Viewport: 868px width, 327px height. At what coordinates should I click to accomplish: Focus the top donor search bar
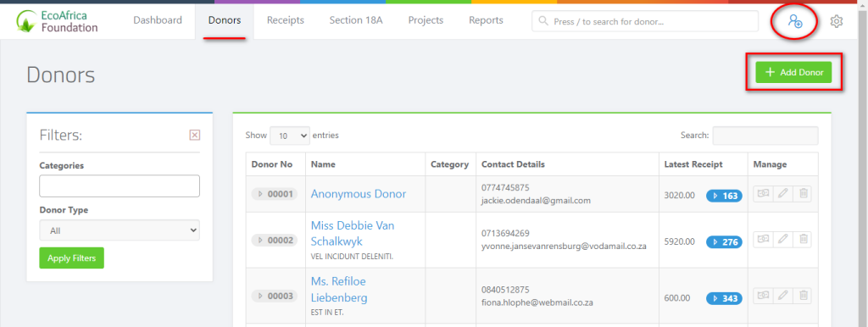click(645, 21)
